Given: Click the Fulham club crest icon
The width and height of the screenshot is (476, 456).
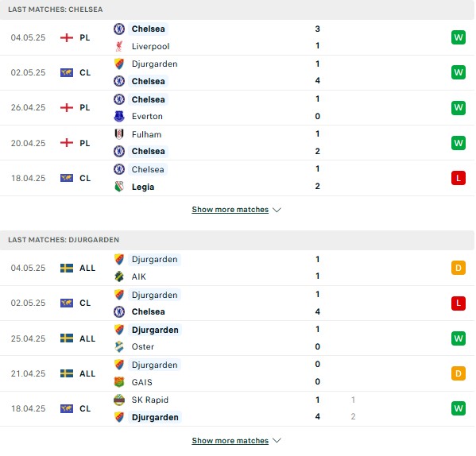Looking at the screenshot, I should 119,134.
